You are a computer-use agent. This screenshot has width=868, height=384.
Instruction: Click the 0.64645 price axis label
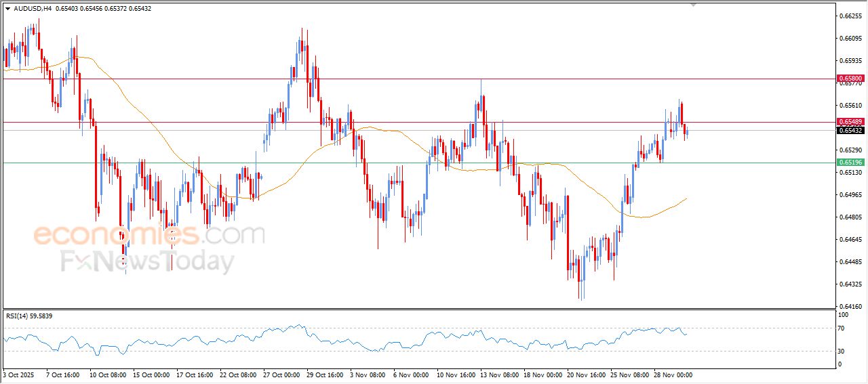(850, 240)
